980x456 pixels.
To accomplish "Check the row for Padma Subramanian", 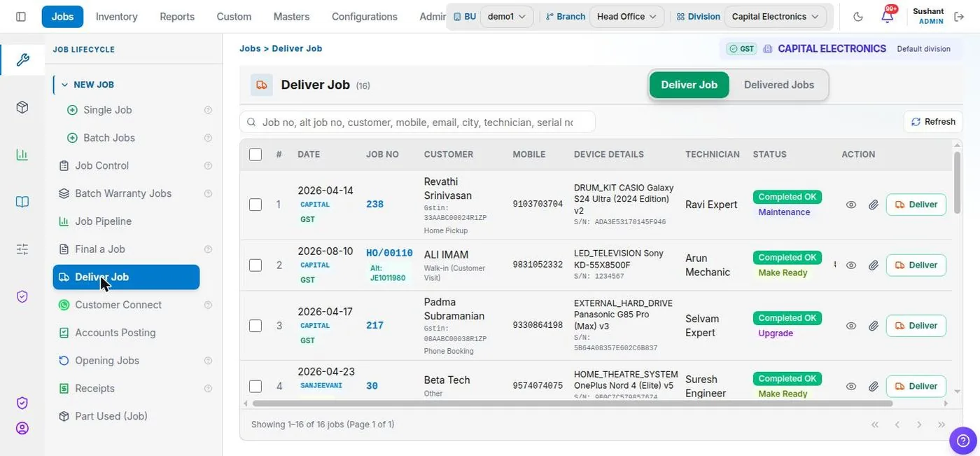I will [x=255, y=326].
